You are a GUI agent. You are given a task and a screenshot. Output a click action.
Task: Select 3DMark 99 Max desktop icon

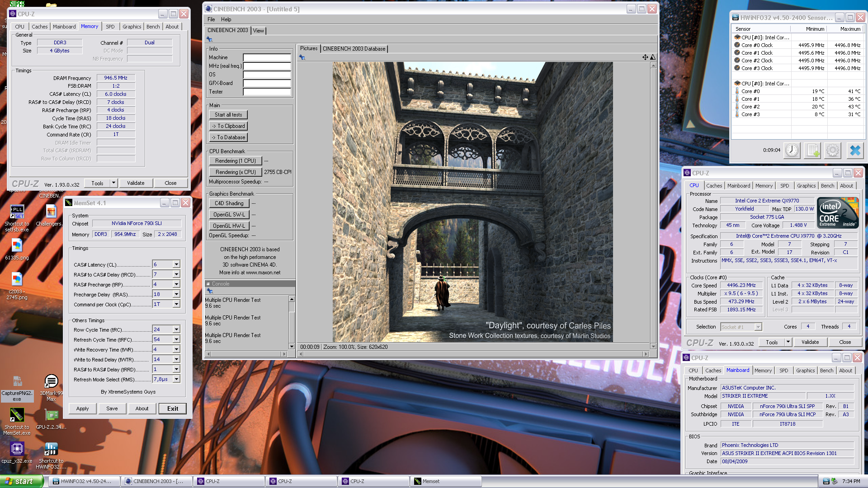pyautogui.click(x=51, y=388)
